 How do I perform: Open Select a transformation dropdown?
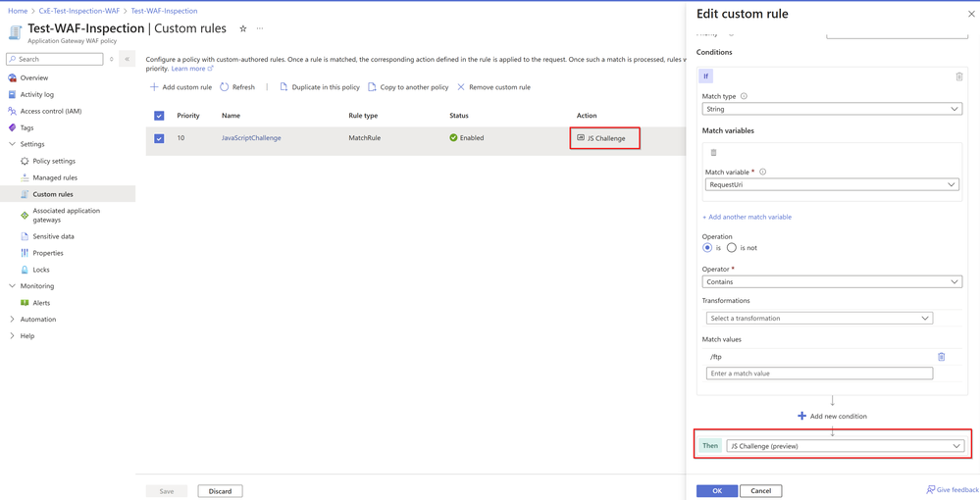(x=819, y=318)
